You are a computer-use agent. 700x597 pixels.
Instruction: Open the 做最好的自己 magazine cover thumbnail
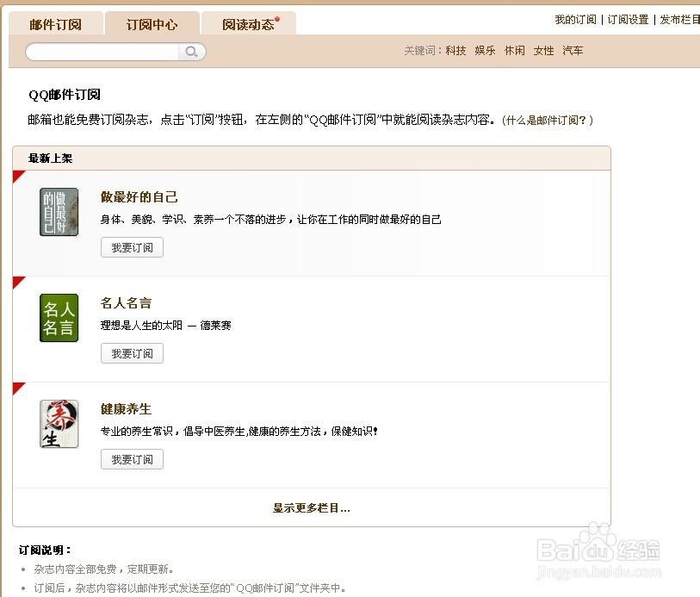[x=59, y=212]
